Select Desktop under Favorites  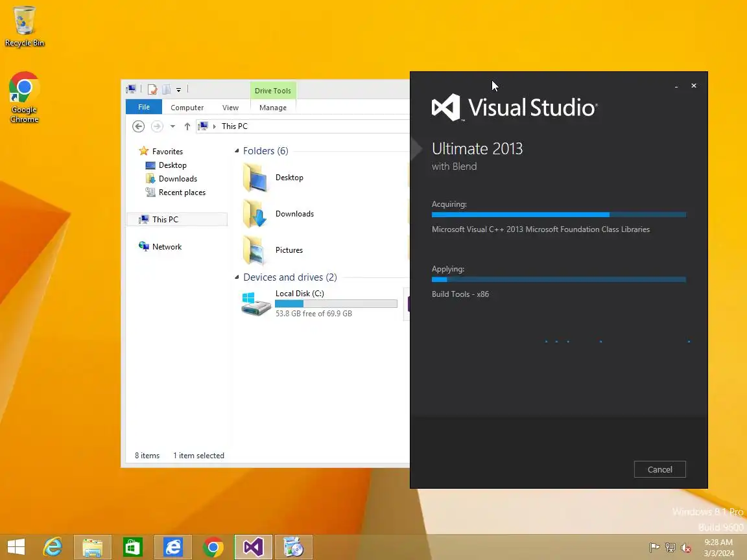tap(166, 165)
